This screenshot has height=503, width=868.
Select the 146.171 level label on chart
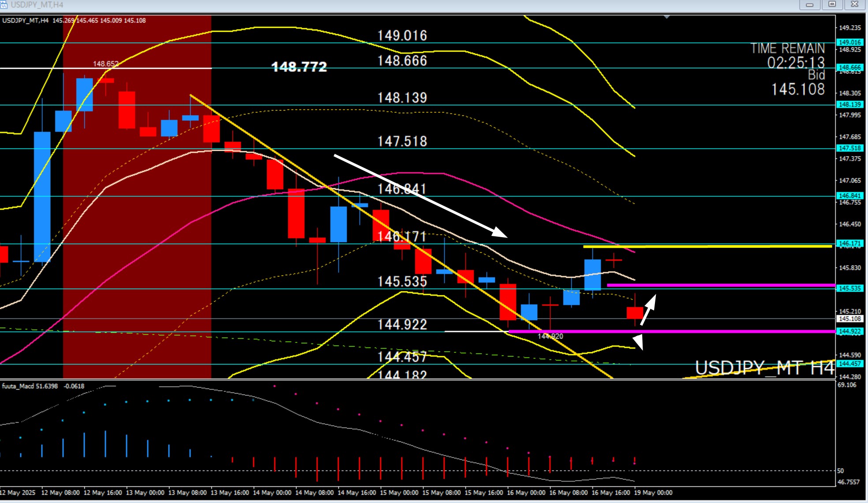tap(402, 236)
